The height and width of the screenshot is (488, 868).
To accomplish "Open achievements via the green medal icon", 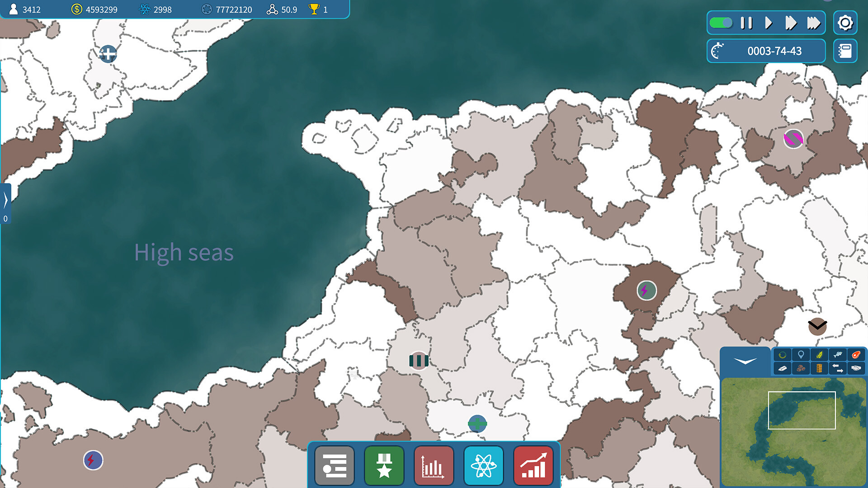I will point(384,465).
